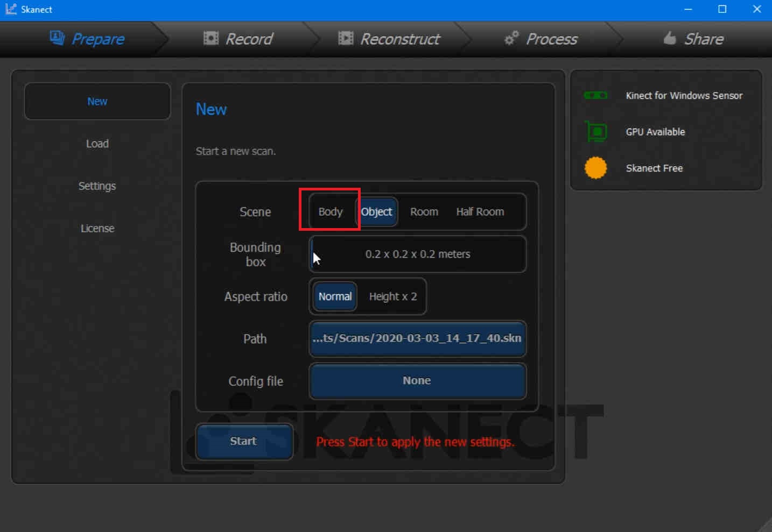Maximize the Skanect window
Image resolution: width=772 pixels, height=532 pixels.
[722, 9]
